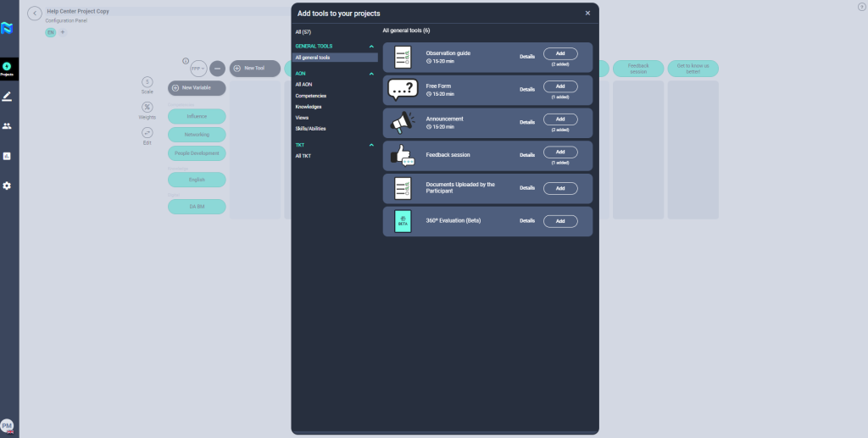Collapse the AON category section
The height and width of the screenshot is (438, 868).
pyautogui.click(x=371, y=75)
